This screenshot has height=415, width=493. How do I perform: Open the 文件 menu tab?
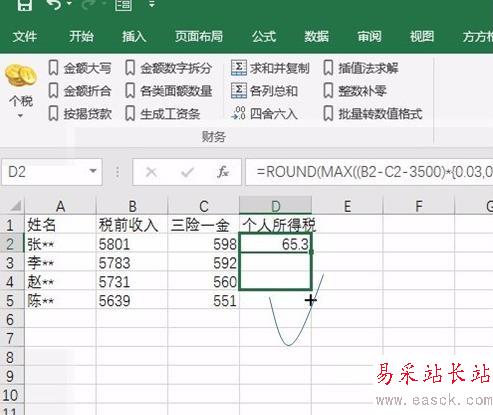(25, 36)
